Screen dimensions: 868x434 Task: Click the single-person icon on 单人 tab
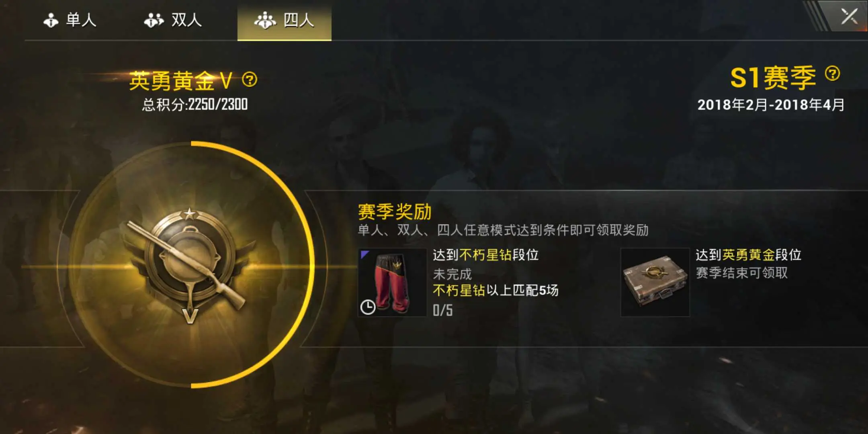[x=51, y=20]
